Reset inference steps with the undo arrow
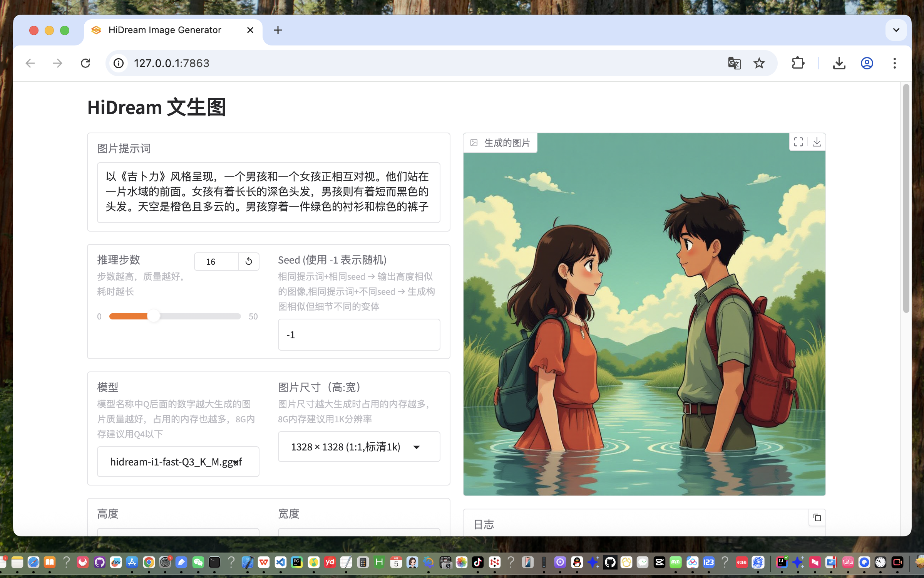The width and height of the screenshot is (924, 578). [x=249, y=262]
